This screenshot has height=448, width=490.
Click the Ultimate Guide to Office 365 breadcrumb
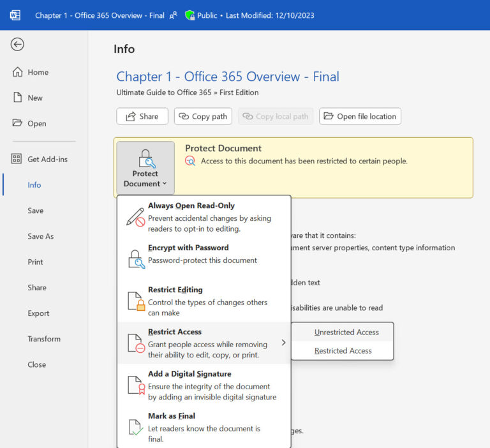(x=164, y=93)
